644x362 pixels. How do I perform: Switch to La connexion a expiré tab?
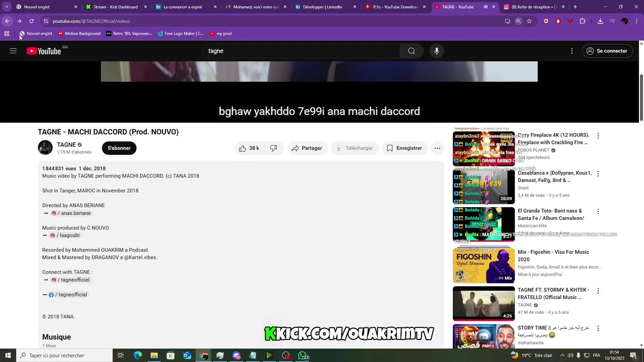click(x=186, y=7)
